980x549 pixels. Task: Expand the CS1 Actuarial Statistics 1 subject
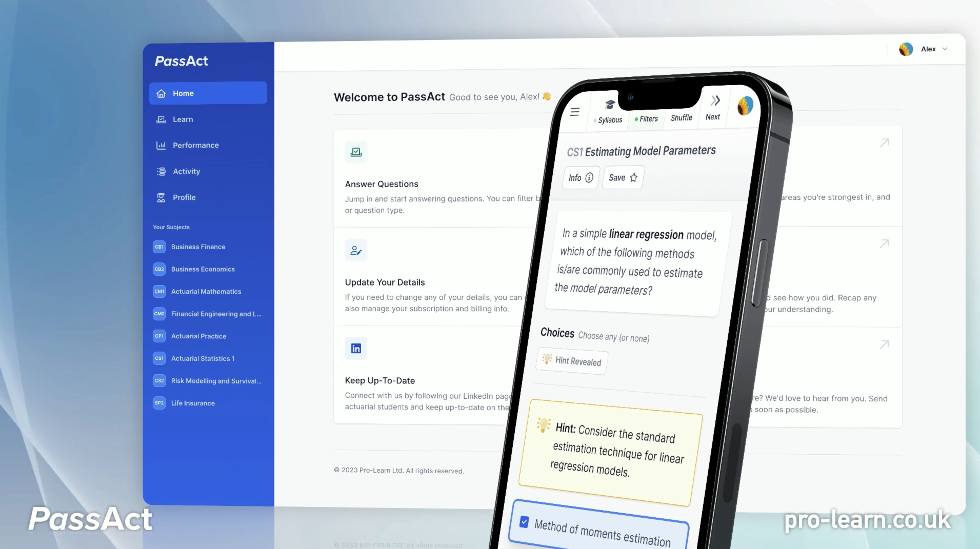[203, 358]
